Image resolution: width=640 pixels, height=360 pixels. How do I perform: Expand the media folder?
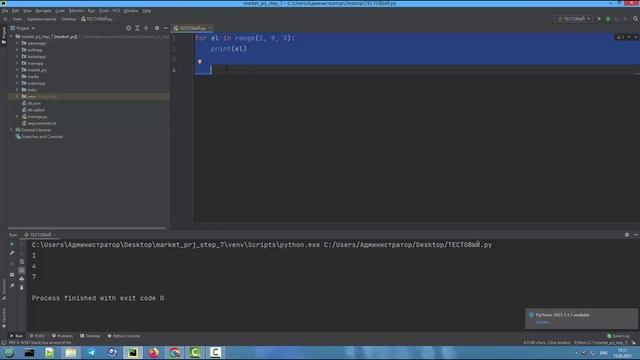tap(18, 76)
